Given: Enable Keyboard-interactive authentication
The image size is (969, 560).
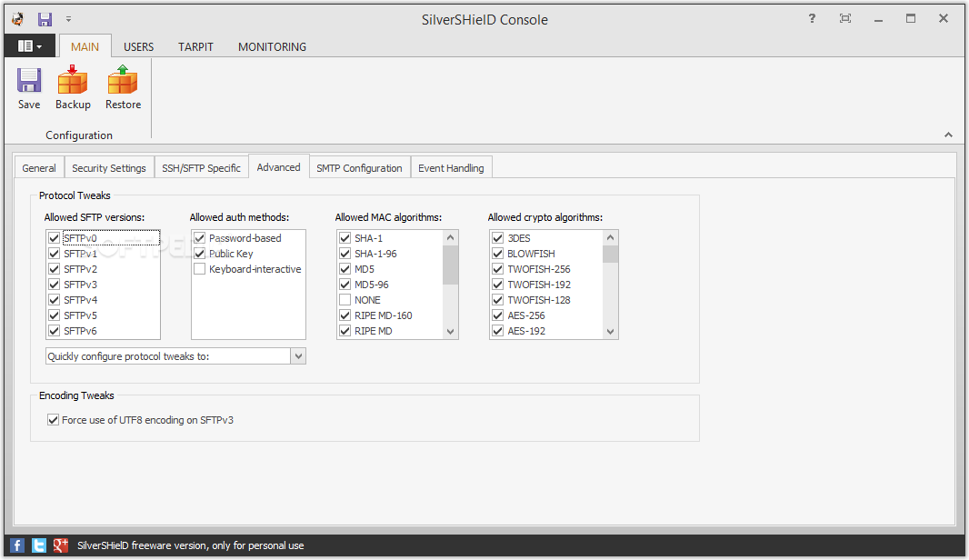Looking at the screenshot, I should pyautogui.click(x=200, y=269).
